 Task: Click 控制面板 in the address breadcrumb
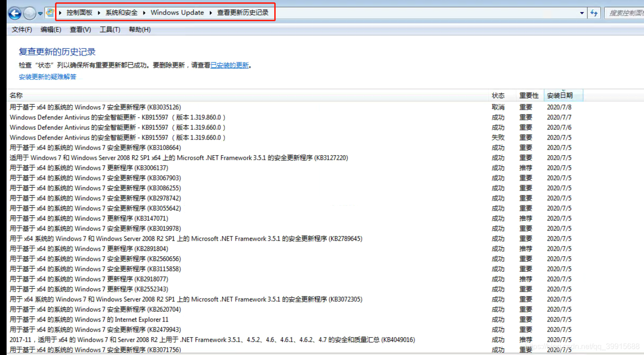point(80,13)
